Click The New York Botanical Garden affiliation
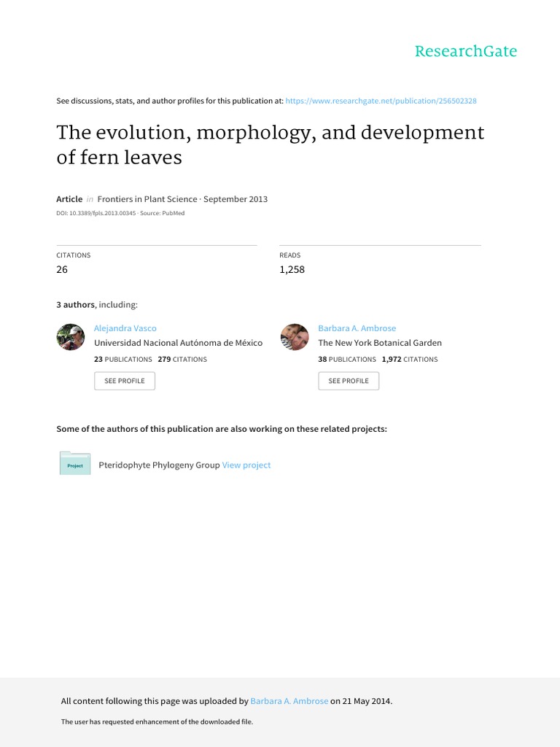Viewport: 560px width, 747px height. (380, 343)
